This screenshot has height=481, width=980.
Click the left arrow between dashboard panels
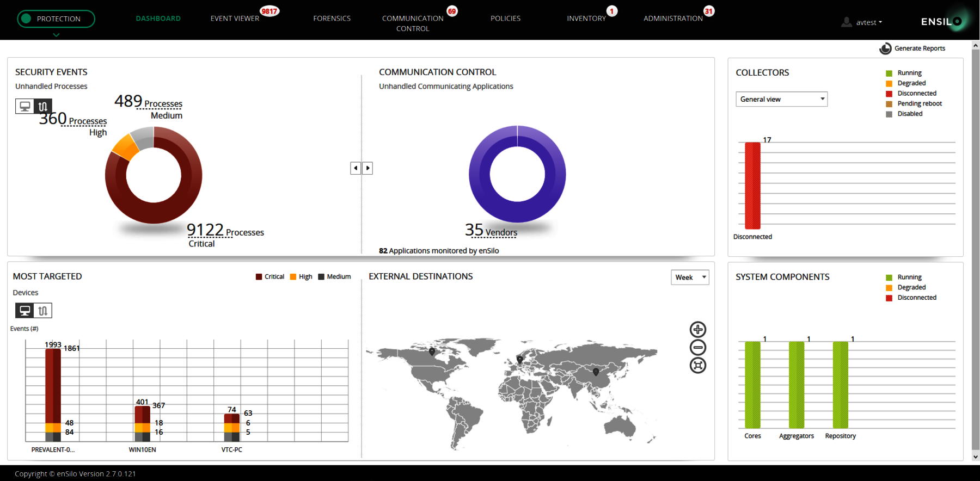pos(356,168)
